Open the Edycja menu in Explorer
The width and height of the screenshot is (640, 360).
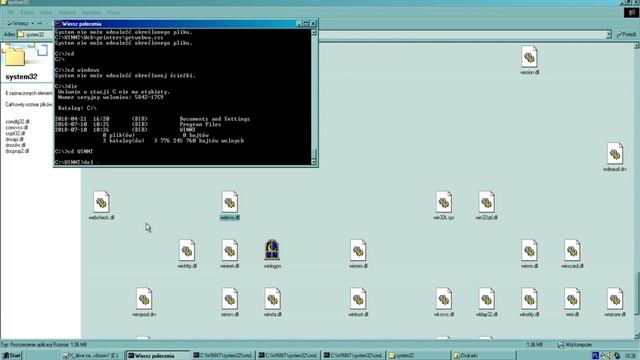[27, 13]
